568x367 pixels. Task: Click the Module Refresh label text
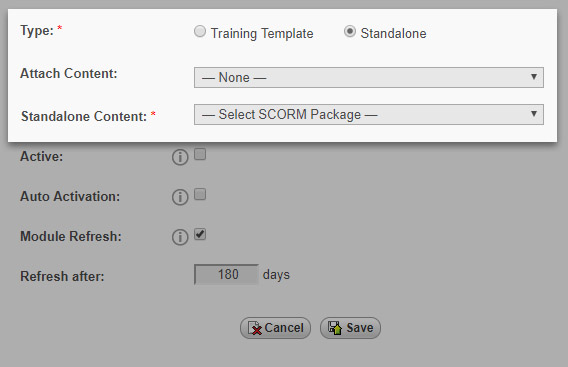(71, 236)
